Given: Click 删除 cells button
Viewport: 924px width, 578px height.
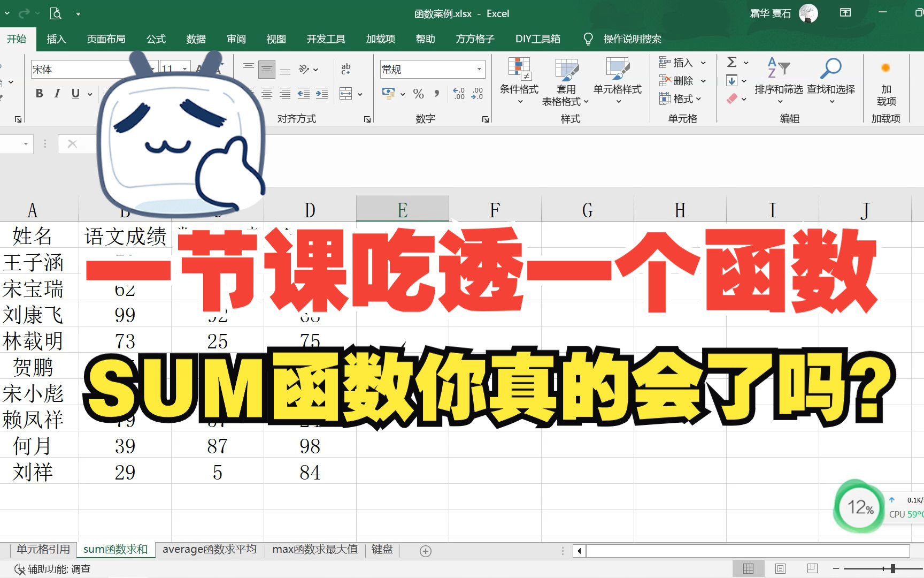Looking at the screenshot, I should point(676,81).
